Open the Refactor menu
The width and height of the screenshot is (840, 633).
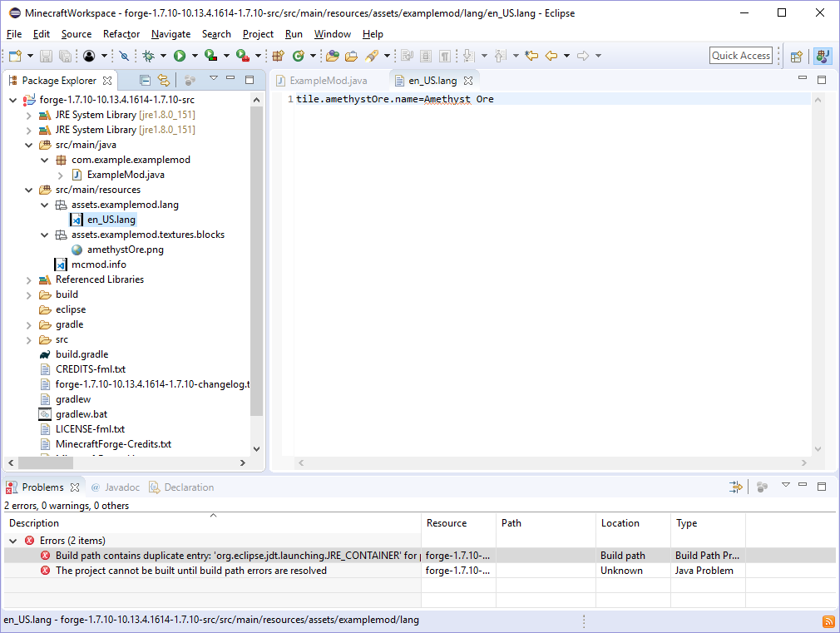click(121, 34)
